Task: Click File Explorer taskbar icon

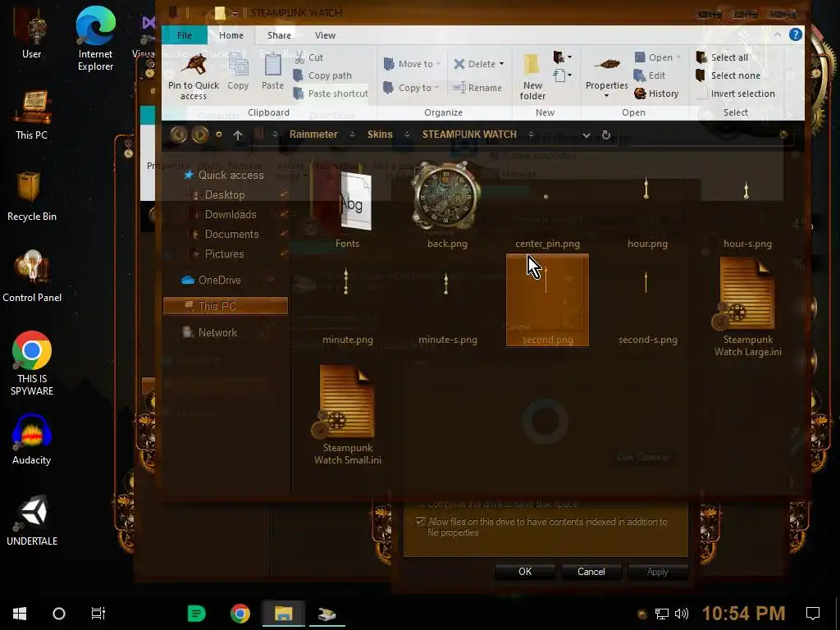Action: (283, 614)
